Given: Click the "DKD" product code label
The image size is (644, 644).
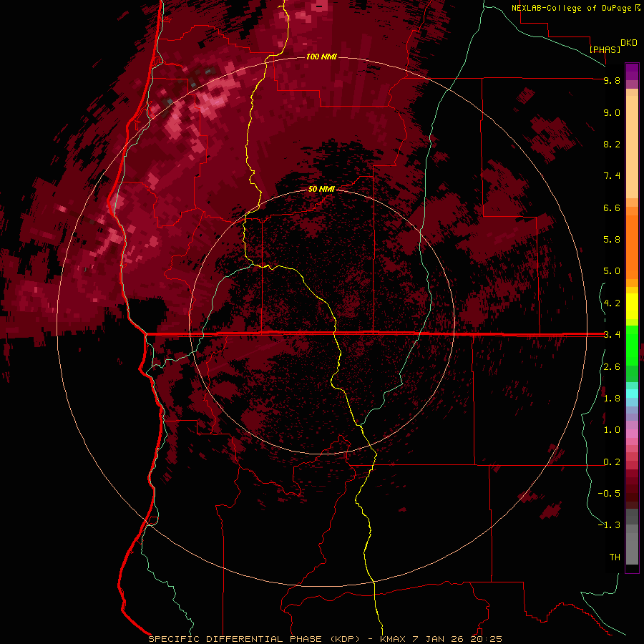Looking at the screenshot, I should pos(629,43).
